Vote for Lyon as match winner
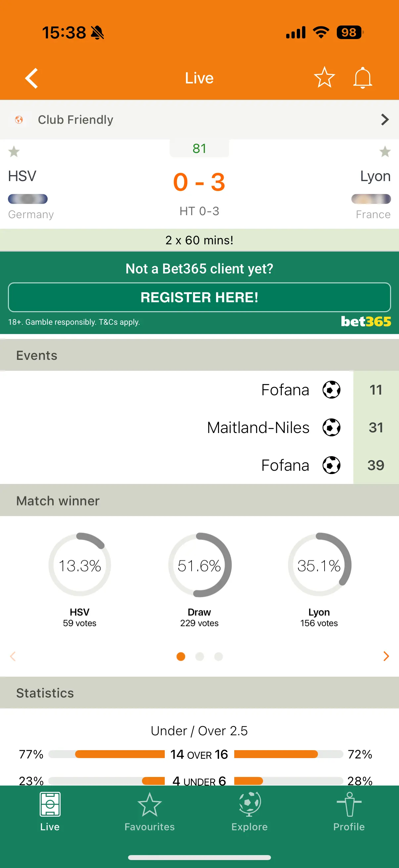The width and height of the screenshot is (399, 868). coord(319,565)
